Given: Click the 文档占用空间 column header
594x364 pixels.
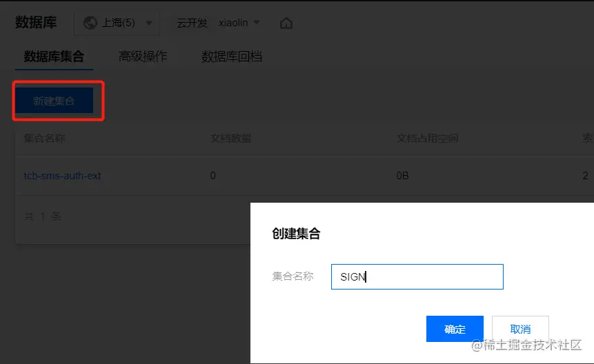Looking at the screenshot, I should 427,139.
